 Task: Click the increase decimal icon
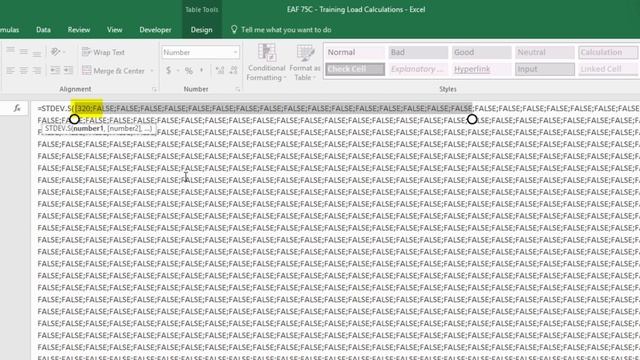click(220, 70)
